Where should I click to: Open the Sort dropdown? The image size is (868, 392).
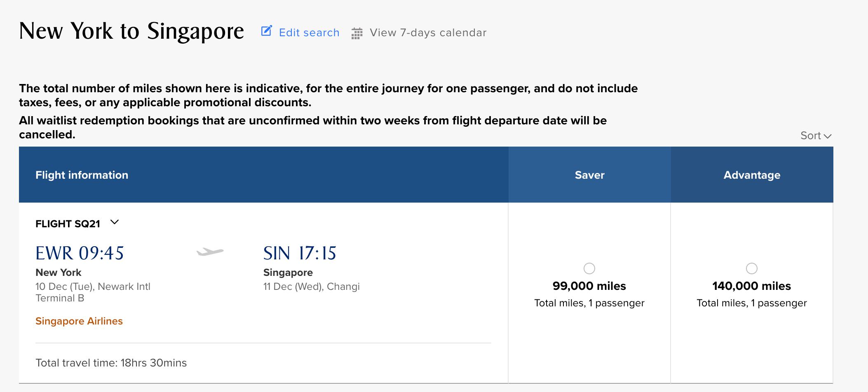811,135
